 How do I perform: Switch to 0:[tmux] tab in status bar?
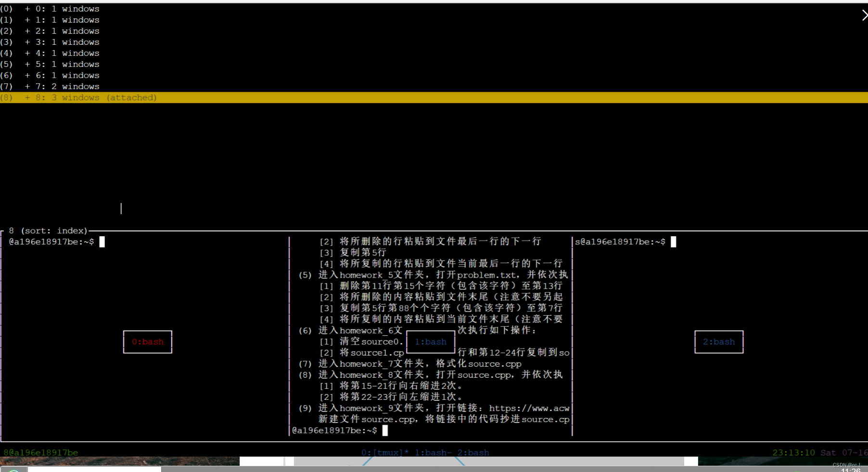point(385,453)
